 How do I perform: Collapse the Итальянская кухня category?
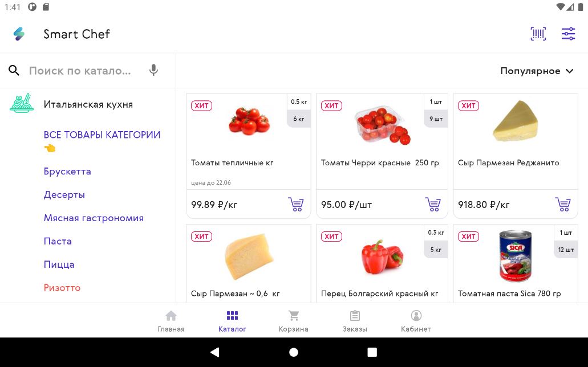88,104
